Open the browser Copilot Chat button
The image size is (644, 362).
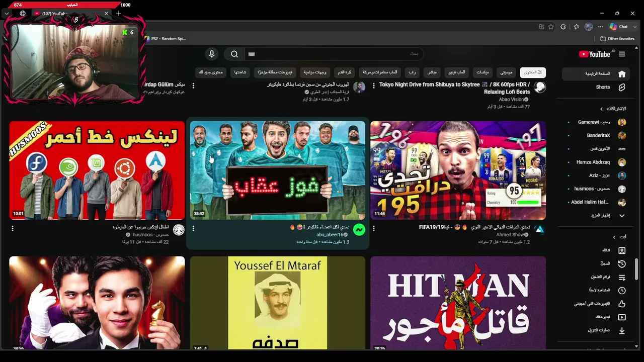coord(618,27)
